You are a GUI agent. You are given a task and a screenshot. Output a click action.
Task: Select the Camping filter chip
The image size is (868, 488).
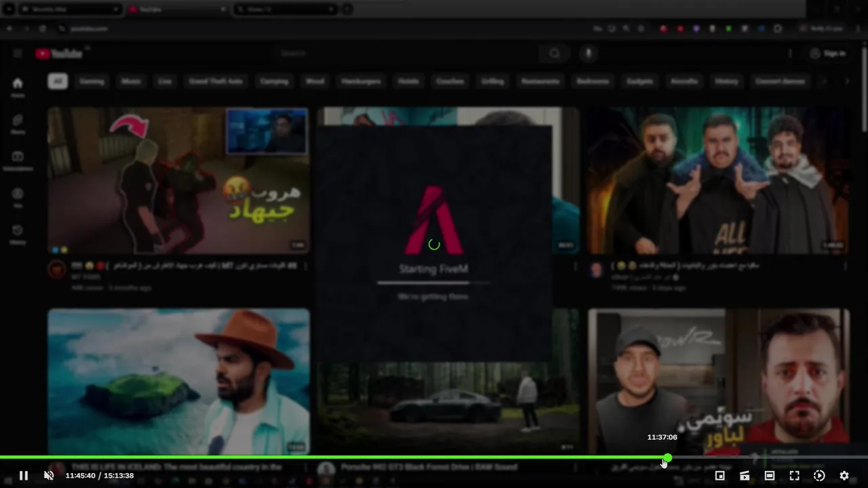coord(274,81)
